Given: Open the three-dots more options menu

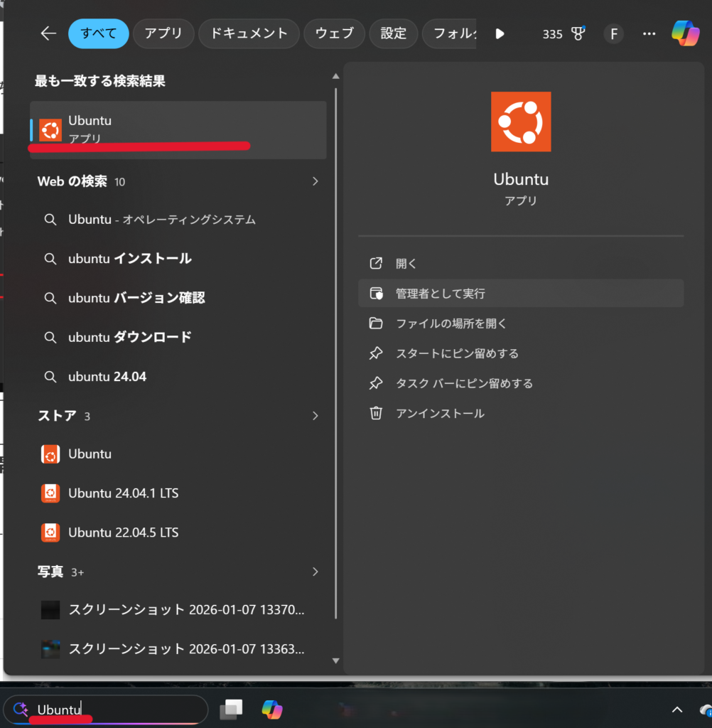Looking at the screenshot, I should tap(649, 33).
